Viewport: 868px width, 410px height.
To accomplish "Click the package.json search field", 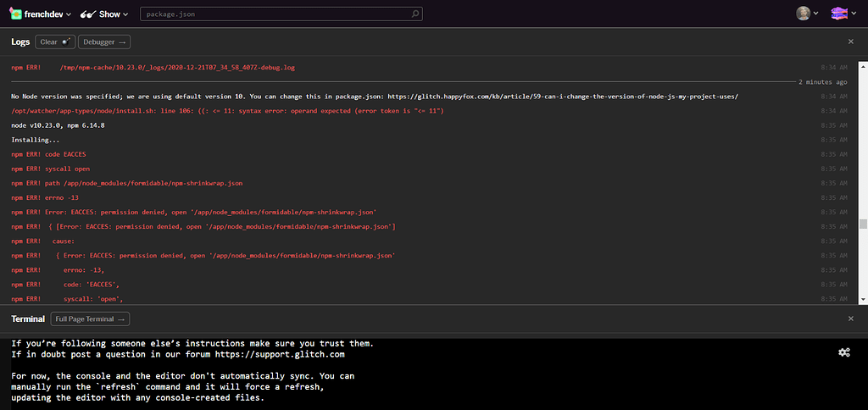I will tap(281, 14).
